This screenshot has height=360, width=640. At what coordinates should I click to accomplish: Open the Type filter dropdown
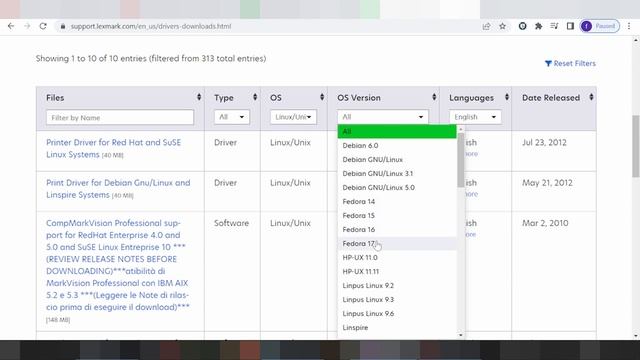click(231, 117)
